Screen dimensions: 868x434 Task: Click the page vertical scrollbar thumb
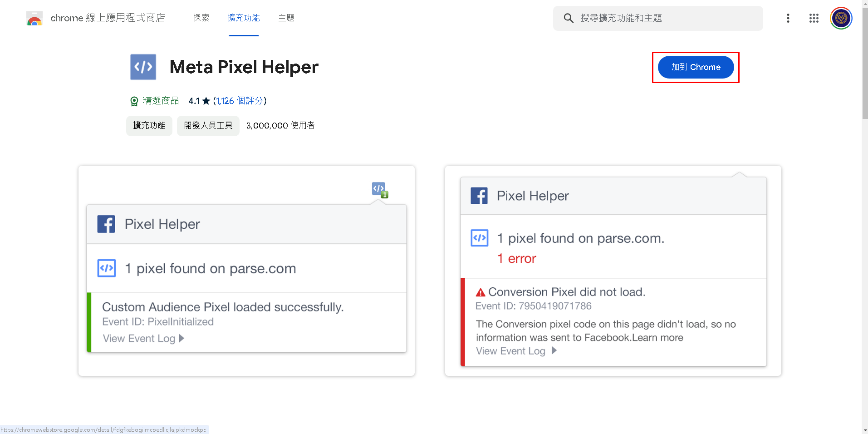pos(865,64)
